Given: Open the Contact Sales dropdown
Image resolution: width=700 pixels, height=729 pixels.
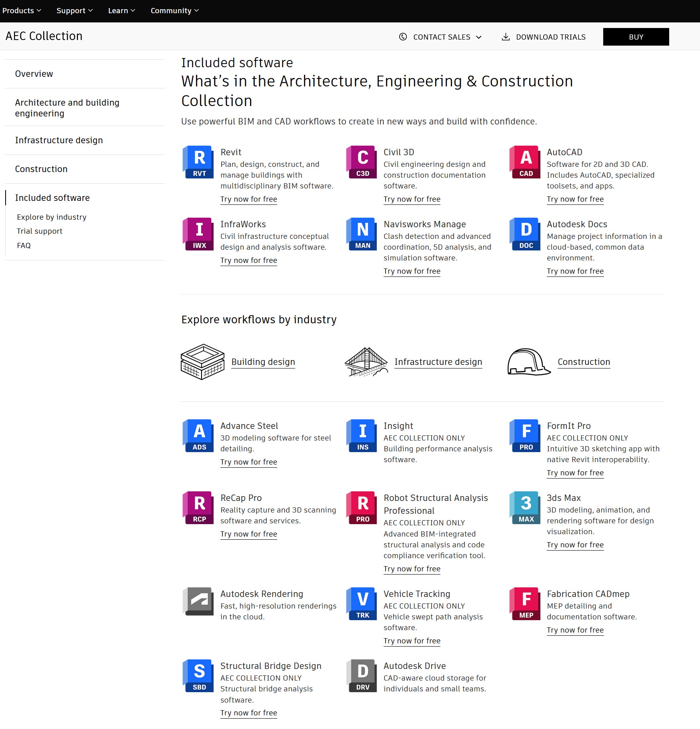Looking at the screenshot, I should pyautogui.click(x=440, y=36).
